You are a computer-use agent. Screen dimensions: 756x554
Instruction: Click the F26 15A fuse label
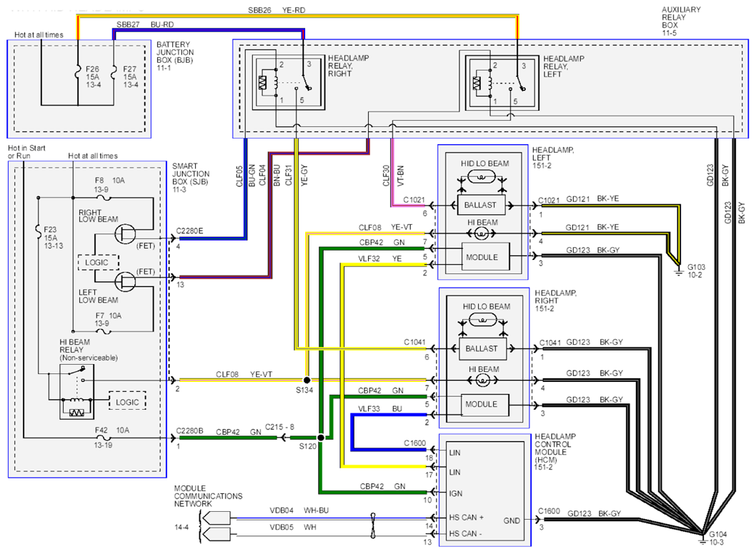(x=93, y=77)
